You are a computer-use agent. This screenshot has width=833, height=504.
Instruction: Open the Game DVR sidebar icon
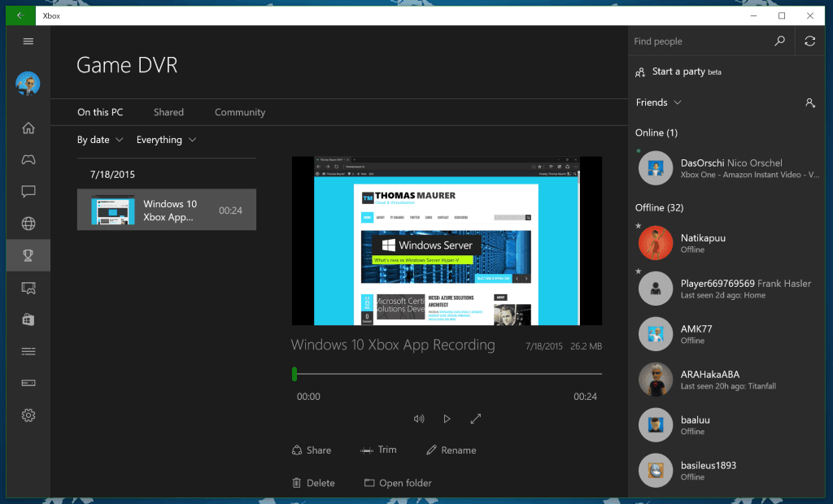pyautogui.click(x=28, y=288)
